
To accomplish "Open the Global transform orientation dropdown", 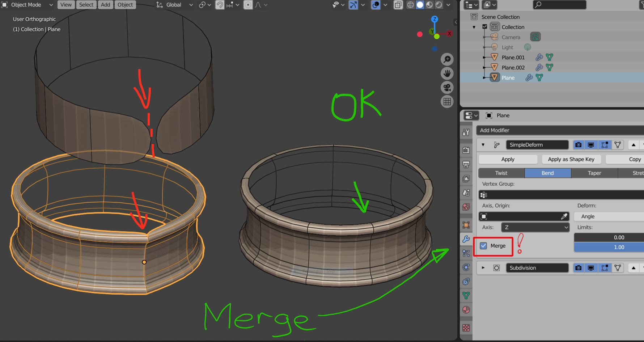I will pos(175,5).
